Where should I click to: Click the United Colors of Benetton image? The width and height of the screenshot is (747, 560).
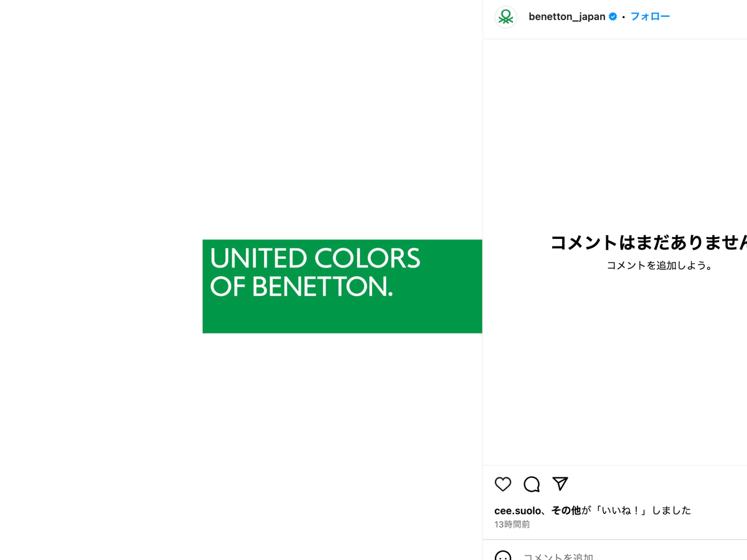tap(342, 286)
